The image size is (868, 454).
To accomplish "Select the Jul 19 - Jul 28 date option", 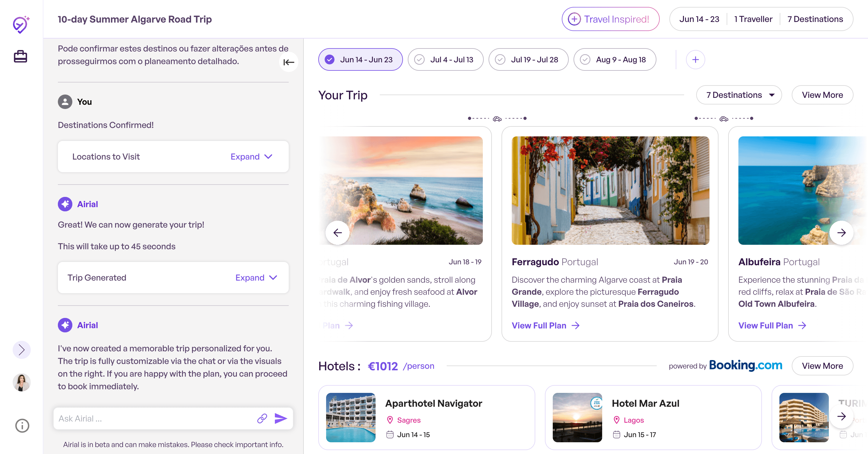I will coord(528,60).
